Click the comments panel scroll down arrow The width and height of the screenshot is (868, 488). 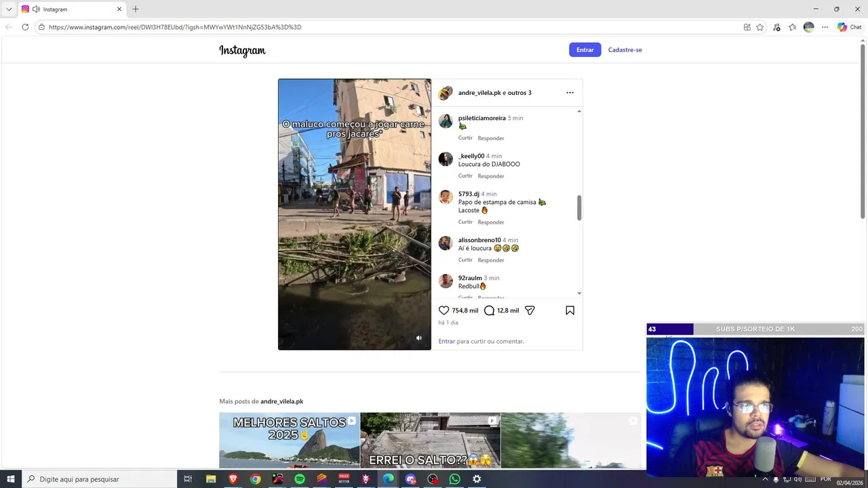coord(579,293)
